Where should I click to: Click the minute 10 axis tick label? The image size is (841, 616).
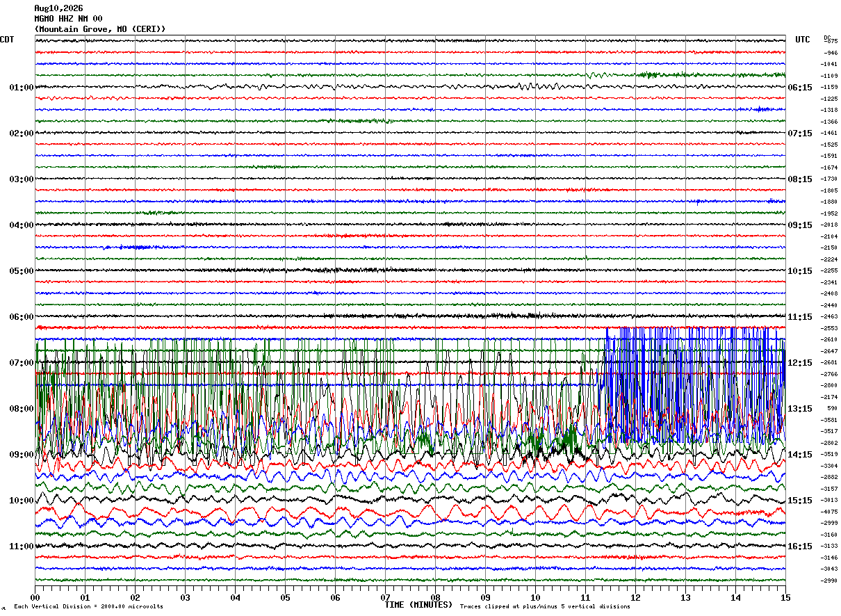coord(535,597)
